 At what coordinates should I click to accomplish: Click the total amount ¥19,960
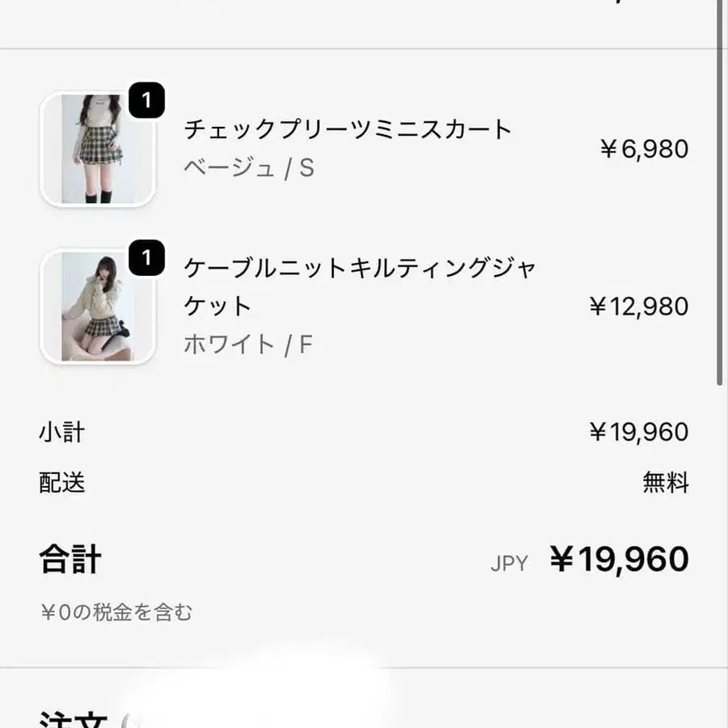[620, 559]
